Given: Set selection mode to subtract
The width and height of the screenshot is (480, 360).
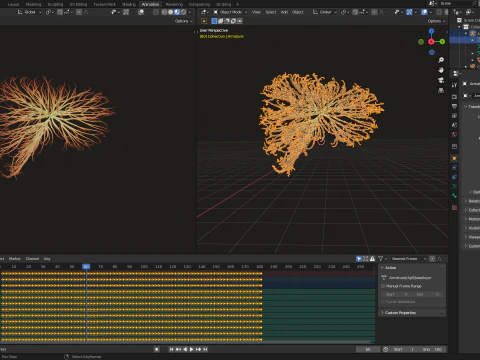Looking at the screenshot, I should click(x=227, y=21).
